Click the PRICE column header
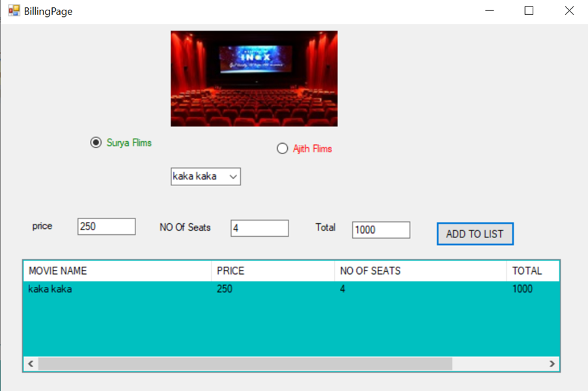588x391 pixels. 272,271
